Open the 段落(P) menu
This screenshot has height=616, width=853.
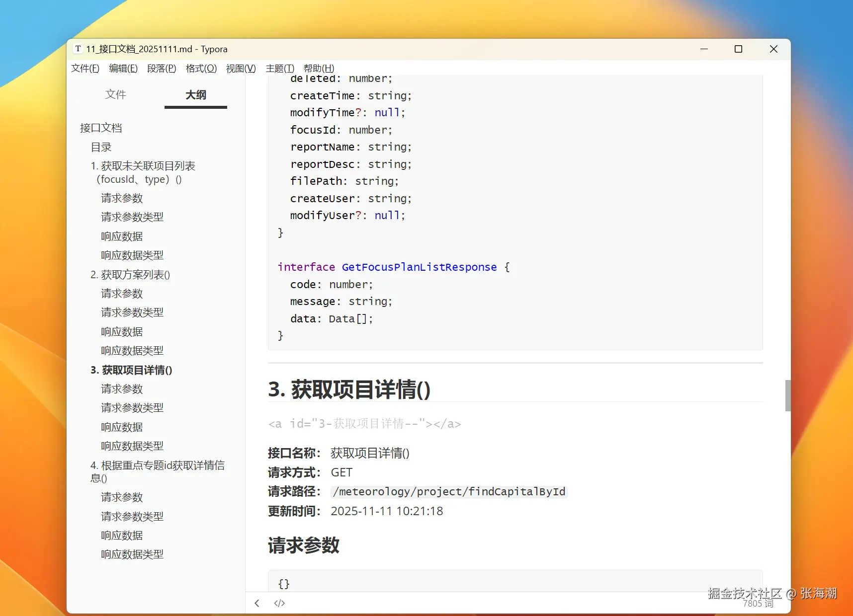(161, 68)
